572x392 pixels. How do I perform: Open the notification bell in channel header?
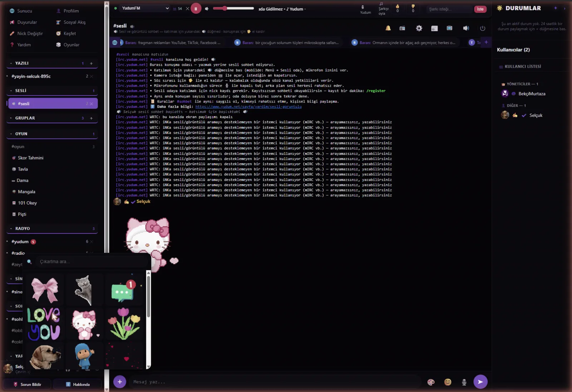[x=388, y=28]
